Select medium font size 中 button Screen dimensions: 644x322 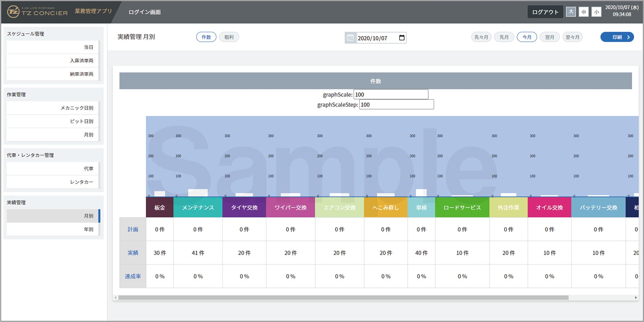pos(583,12)
